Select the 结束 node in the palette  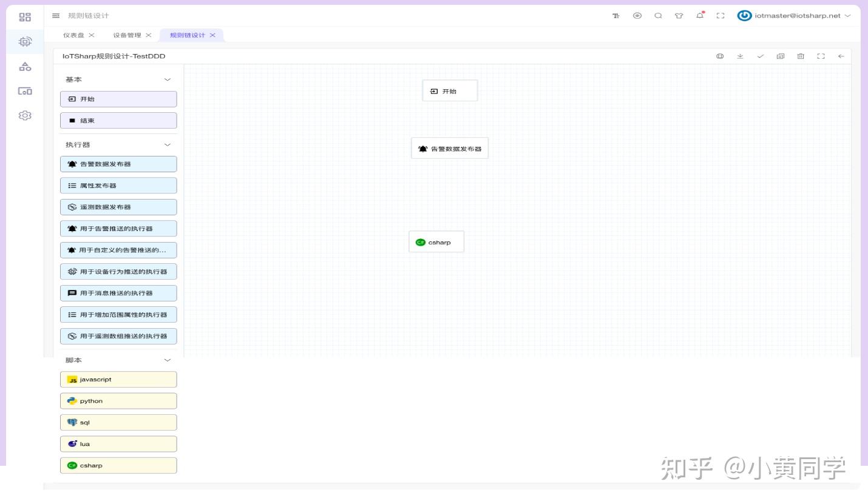click(x=118, y=121)
